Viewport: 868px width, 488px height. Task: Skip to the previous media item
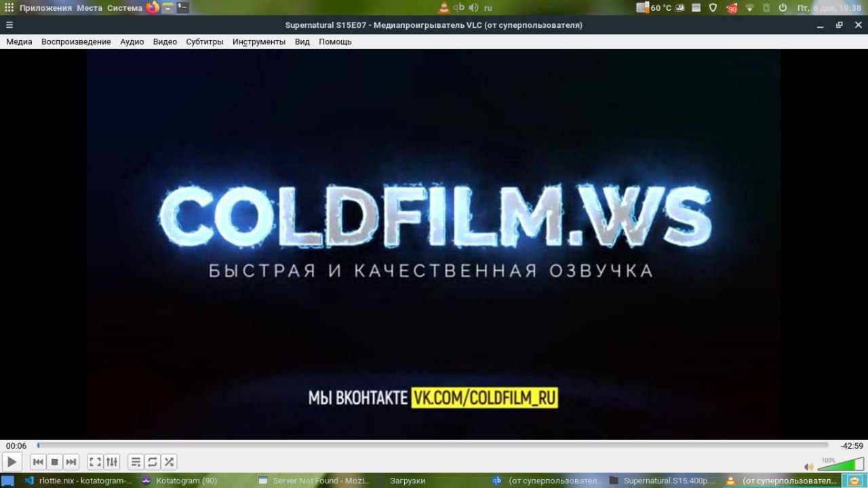[38, 462]
